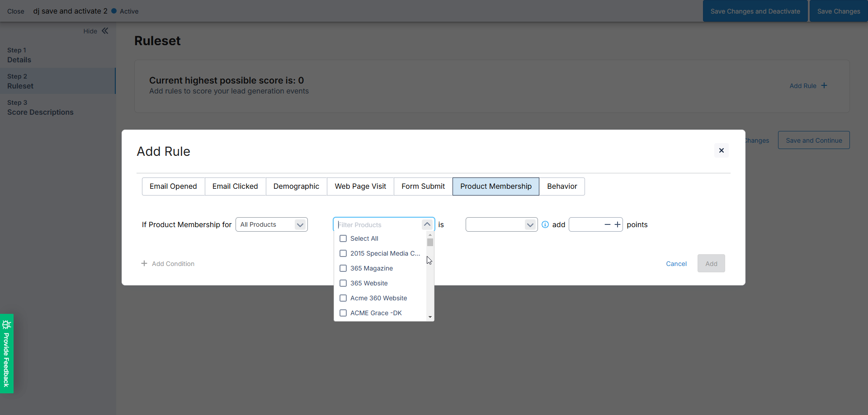
Task: Select the Email Clicked tab
Action: click(235, 187)
